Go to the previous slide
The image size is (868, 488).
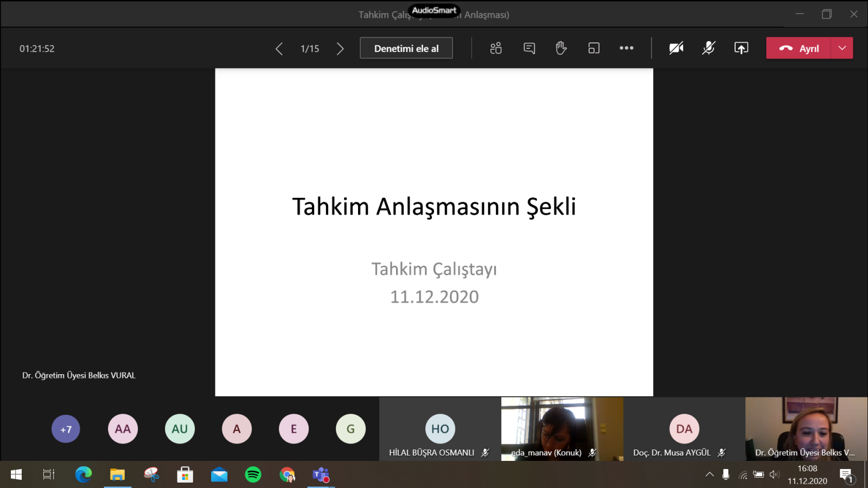click(x=279, y=49)
